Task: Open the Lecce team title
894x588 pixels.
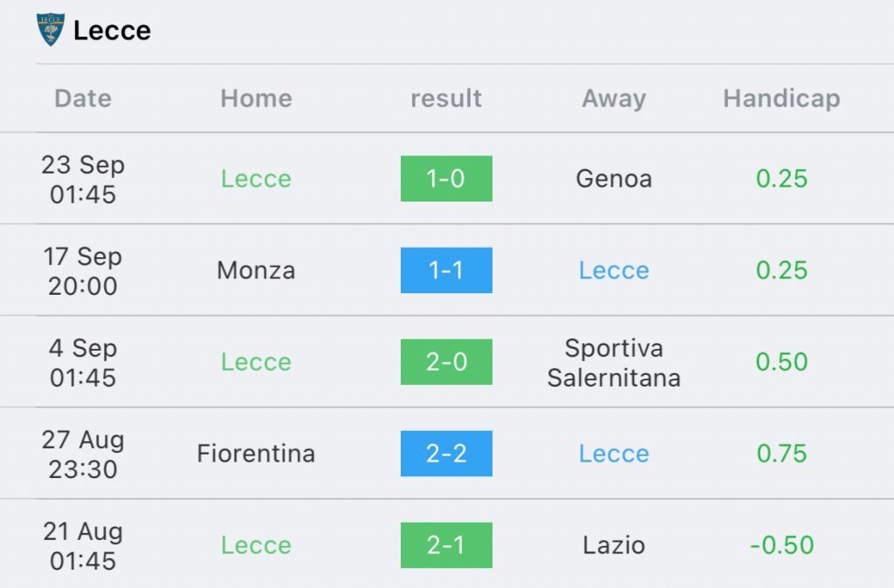Action: (x=113, y=31)
